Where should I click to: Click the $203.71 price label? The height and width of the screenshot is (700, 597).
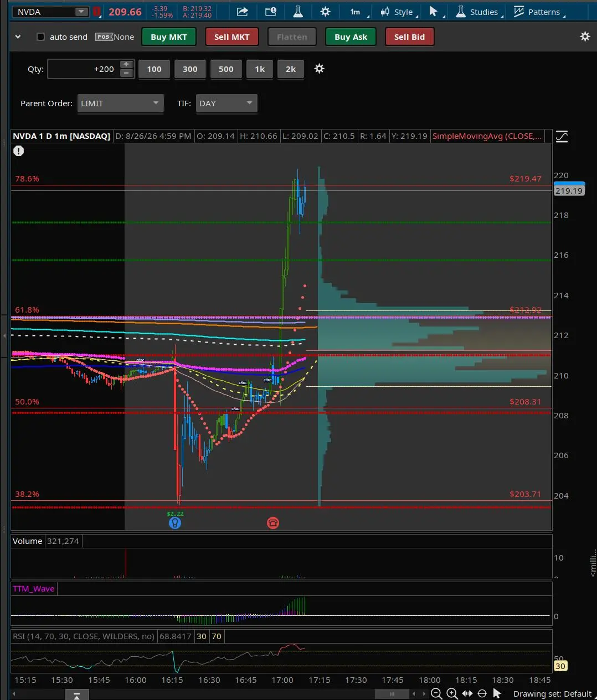pyautogui.click(x=525, y=494)
